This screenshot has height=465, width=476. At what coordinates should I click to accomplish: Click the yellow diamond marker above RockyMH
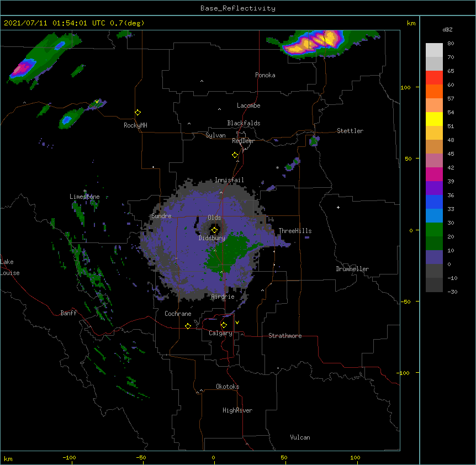(138, 113)
